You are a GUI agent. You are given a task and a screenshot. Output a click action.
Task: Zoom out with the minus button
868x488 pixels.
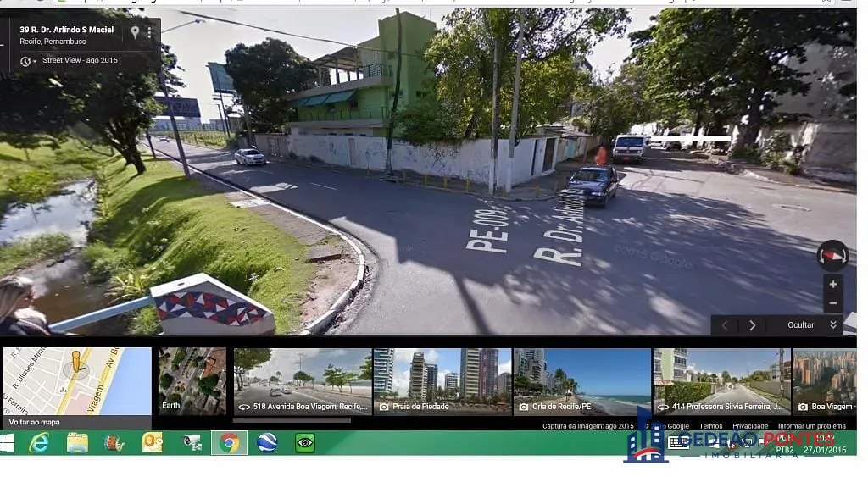(832, 303)
